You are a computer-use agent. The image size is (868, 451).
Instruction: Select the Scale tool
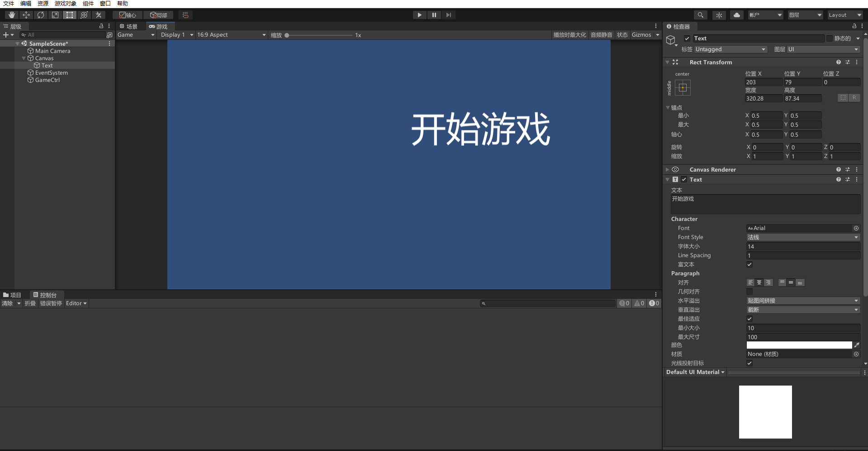point(55,15)
